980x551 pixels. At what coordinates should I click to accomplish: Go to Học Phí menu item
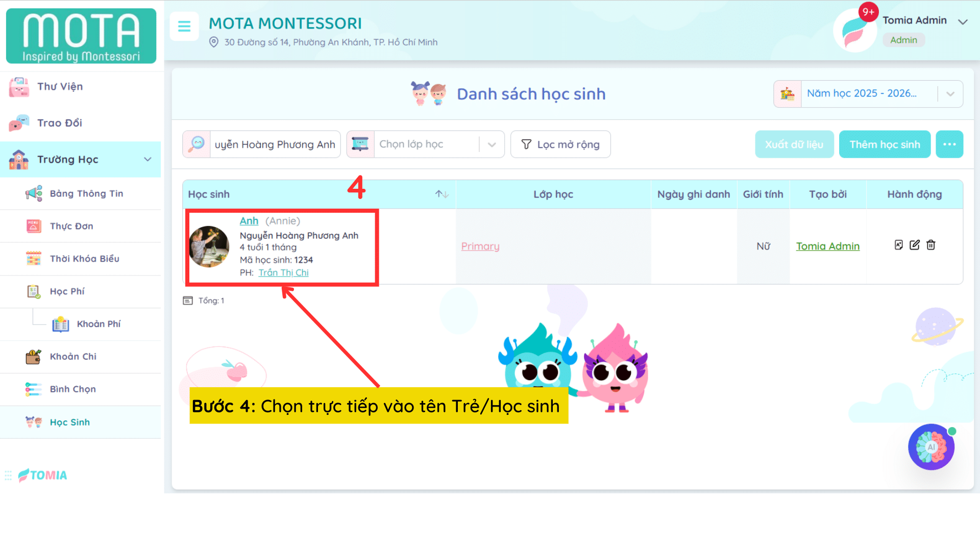pyautogui.click(x=67, y=291)
